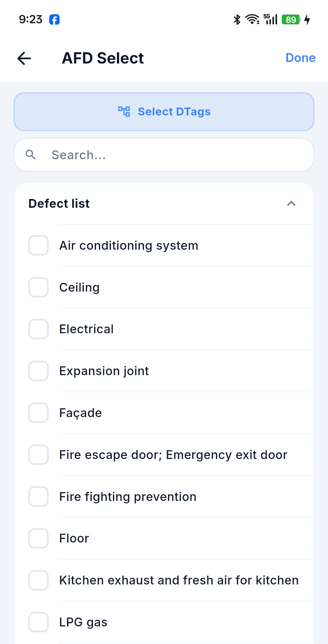Select the Expansion joint checkbox

(x=39, y=371)
